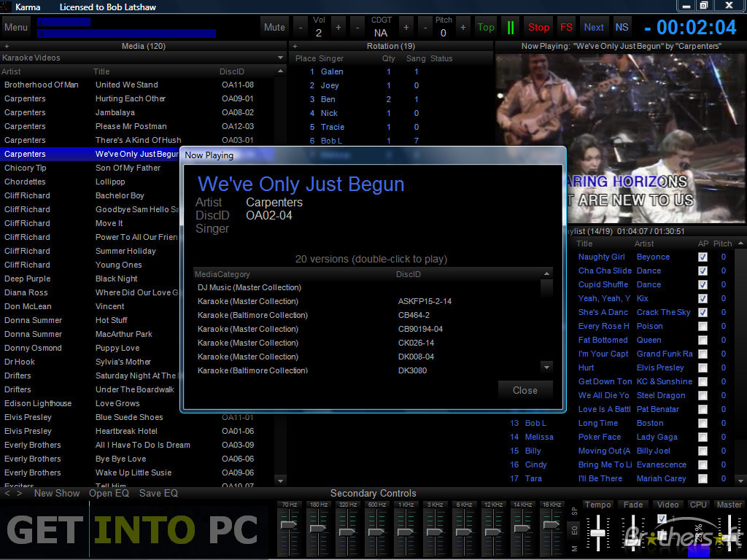
Task: Click the plus icon beside Media (120)
Action: (7, 46)
